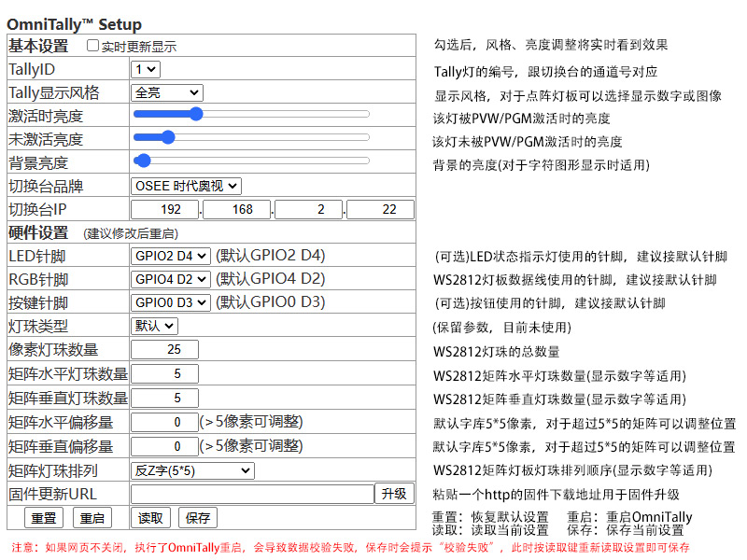Screen dimensions: 747x560
Task: Click the last IP octet field containing 22
Action: pos(380,209)
